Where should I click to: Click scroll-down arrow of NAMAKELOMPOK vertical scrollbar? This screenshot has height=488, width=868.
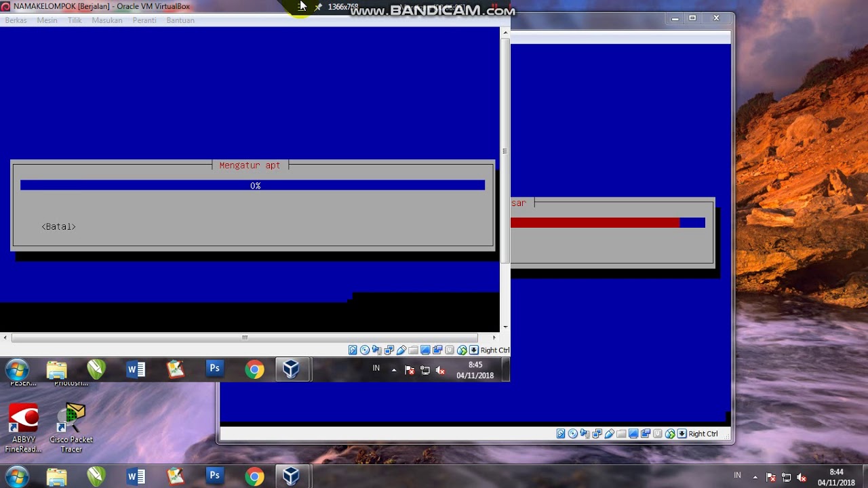tap(505, 327)
